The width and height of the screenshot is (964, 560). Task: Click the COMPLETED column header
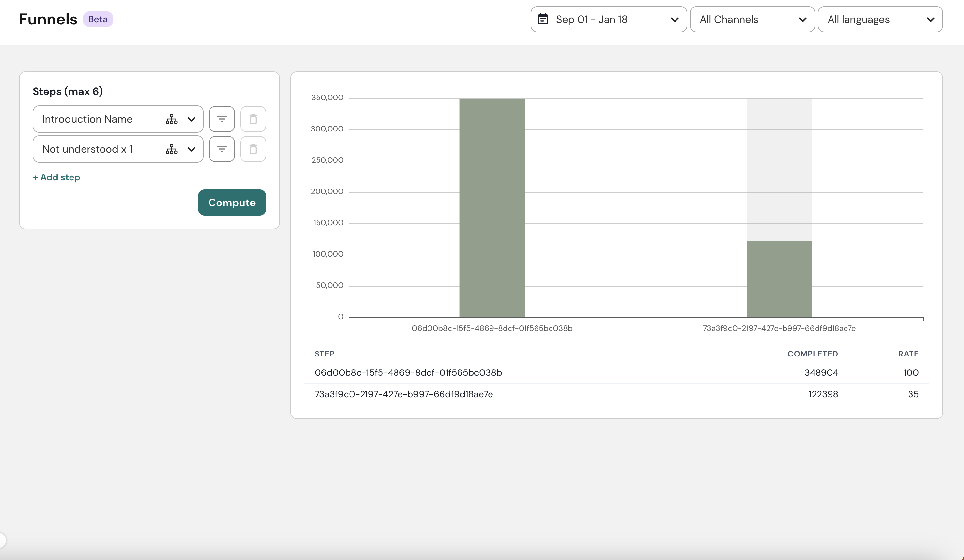pyautogui.click(x=813, y=354)
